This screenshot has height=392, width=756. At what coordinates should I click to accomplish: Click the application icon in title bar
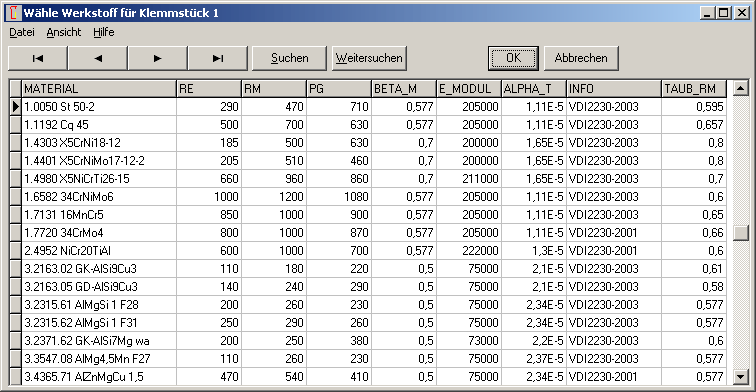click(x=14, y=13)
